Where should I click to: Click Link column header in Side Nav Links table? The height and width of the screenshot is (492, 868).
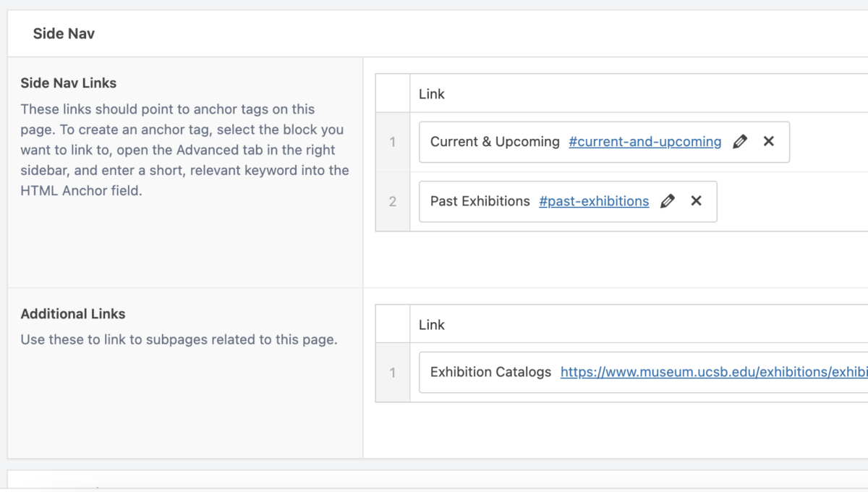pyautogui.click(x=432, y=94)
